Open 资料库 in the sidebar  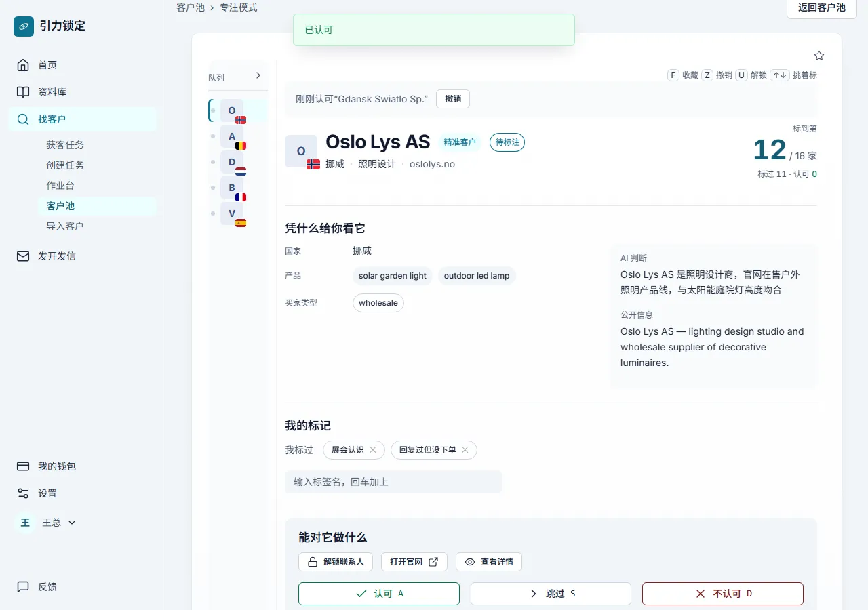pos(83,92)
